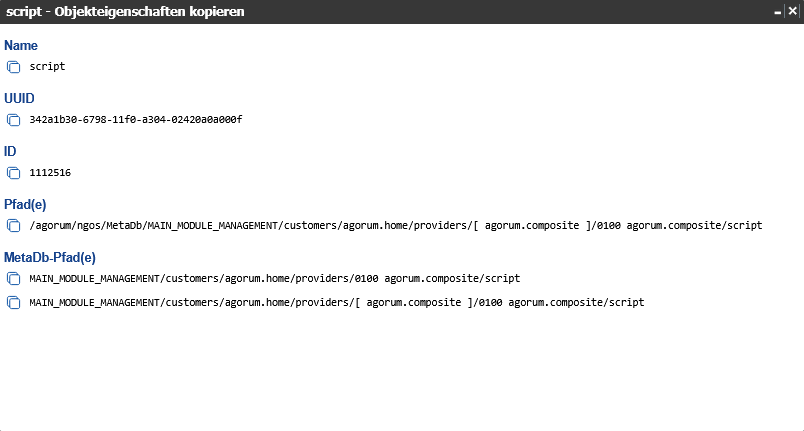Copy the Name value 'script'
The width and height of the screenshot is (804, 431).
tap(13, 67)
